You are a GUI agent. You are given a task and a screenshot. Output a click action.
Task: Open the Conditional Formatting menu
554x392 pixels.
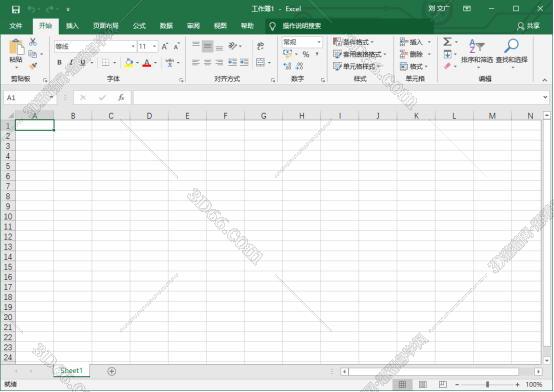353,42
